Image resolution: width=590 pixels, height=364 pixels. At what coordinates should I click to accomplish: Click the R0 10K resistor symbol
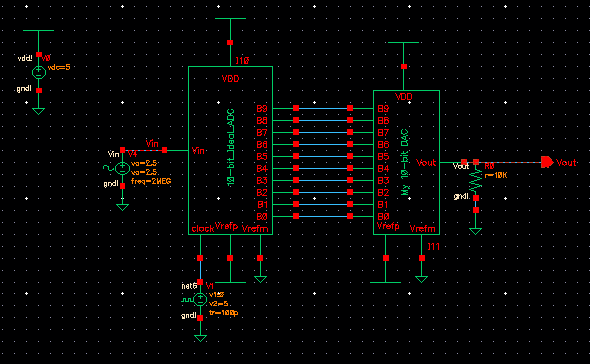pos(476,180)
